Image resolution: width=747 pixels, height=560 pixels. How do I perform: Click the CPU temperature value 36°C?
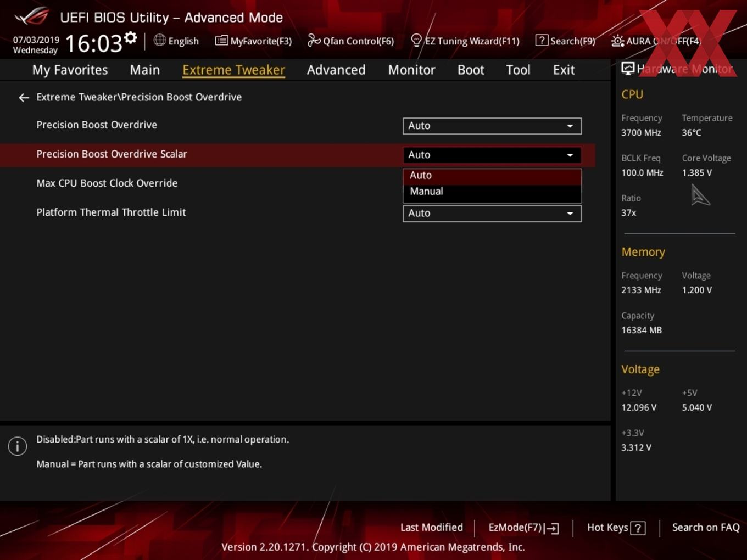[692, 133]
